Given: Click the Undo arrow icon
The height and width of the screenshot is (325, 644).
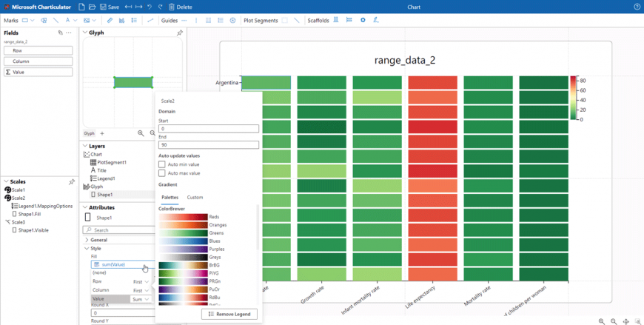Looking at the screenshot, I should [x=150, y=7].
